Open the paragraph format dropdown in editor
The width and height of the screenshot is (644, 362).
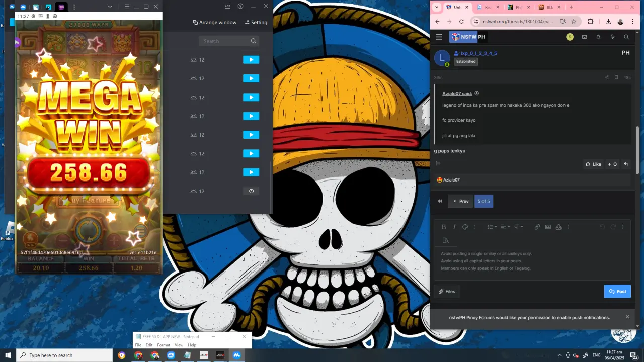coord(518,227)
